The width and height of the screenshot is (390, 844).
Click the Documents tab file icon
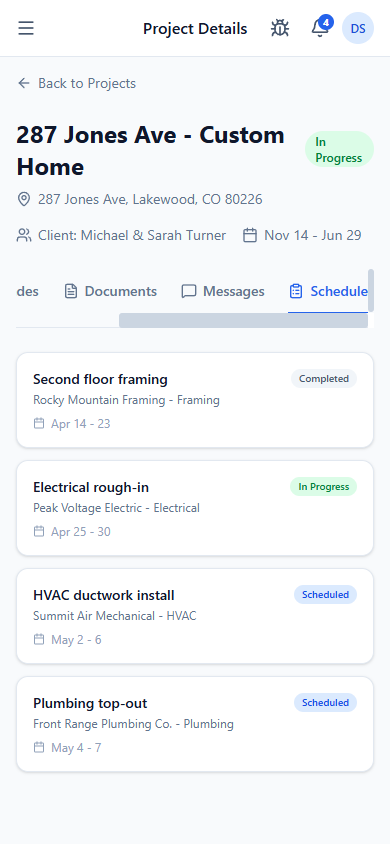(x=70, y=292)
